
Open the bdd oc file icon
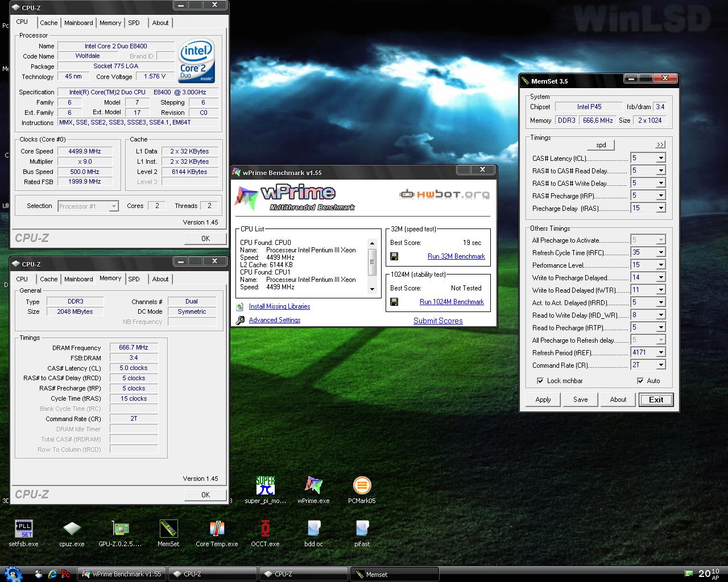coord(313,529)
